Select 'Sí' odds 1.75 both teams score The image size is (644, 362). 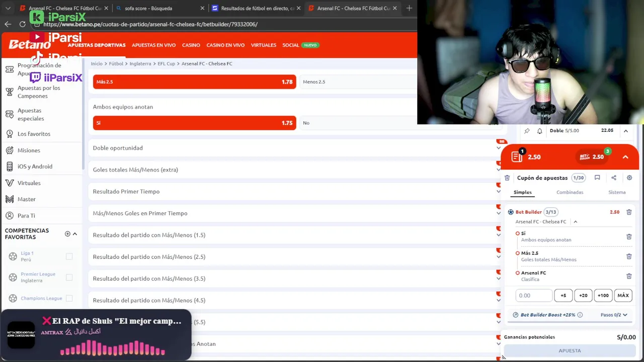(194, 123)
